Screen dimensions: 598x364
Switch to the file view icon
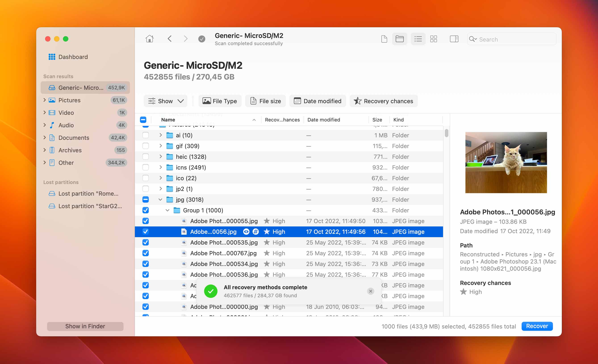click(384, 39)
